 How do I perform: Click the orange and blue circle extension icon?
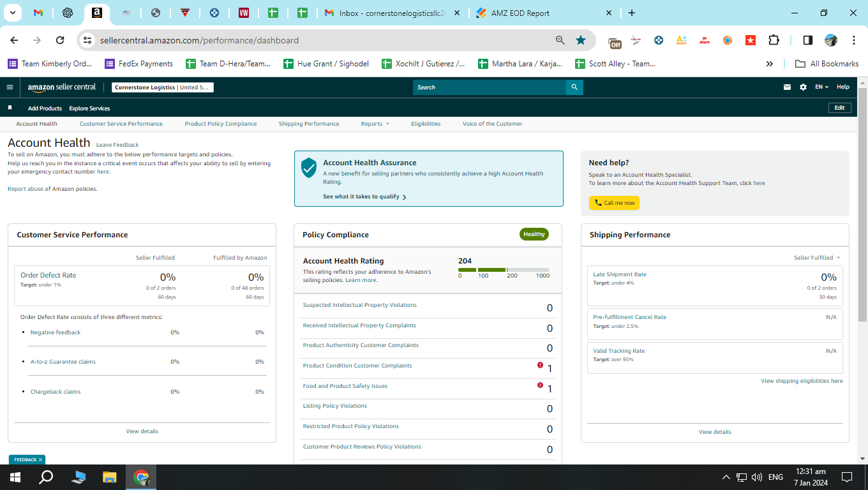(x=728, y=40)
